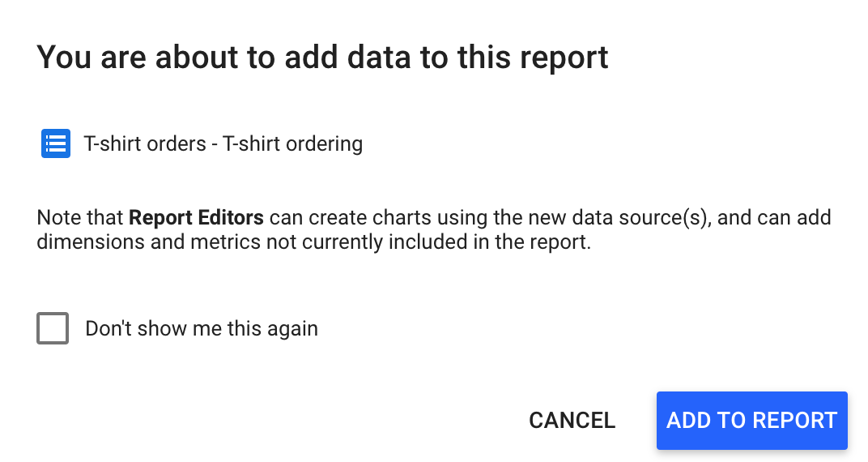Image resolution: width=868 pixels, height=462 pixels.
Task: Click the note line mentioning "dimensions and metrics"
Action: click(x=314, y=242)
